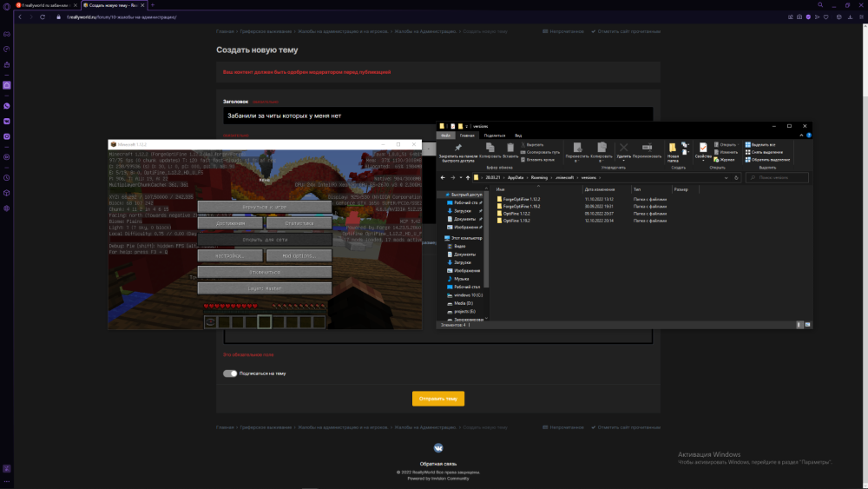
Task: Expand the Удалить dropdown arrow in Explorer
Action: click(x=624, y=162)
